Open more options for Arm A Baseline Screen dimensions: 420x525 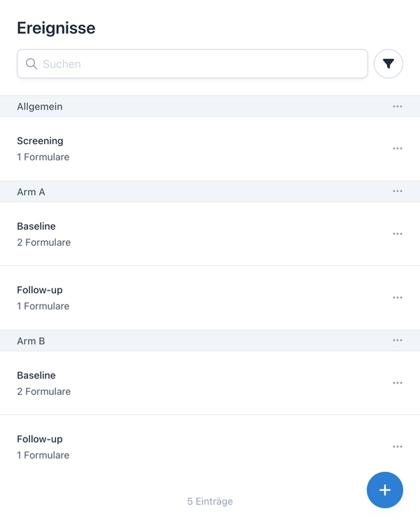(398, 234)
